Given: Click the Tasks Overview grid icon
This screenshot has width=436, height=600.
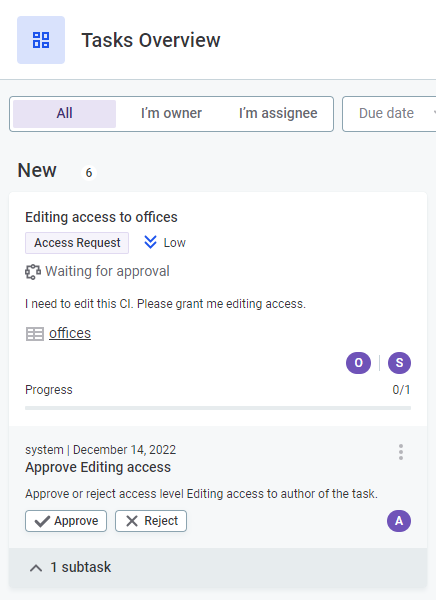Looking at the screenshot, I should click(41, 40).
